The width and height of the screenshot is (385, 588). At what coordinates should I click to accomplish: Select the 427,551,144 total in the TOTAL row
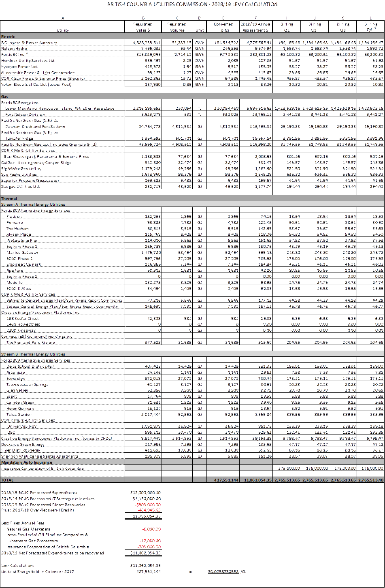tap(225, 480)
